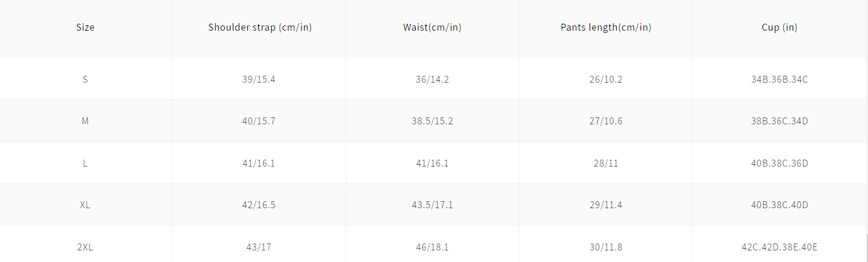The height and width of the screenshot is (262, 868).
Task: Click the S size row label
Action: coord(85,79)
